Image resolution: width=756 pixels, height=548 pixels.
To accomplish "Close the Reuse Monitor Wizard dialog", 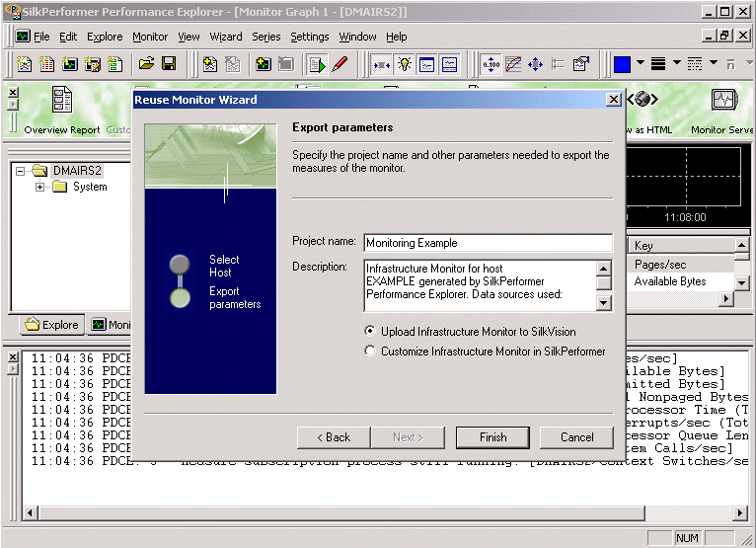I will [x=613, y=100].
